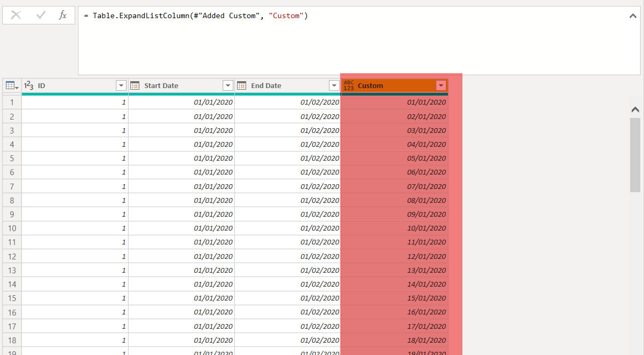Click Custom cell 03/01/2020

(395, 130)
